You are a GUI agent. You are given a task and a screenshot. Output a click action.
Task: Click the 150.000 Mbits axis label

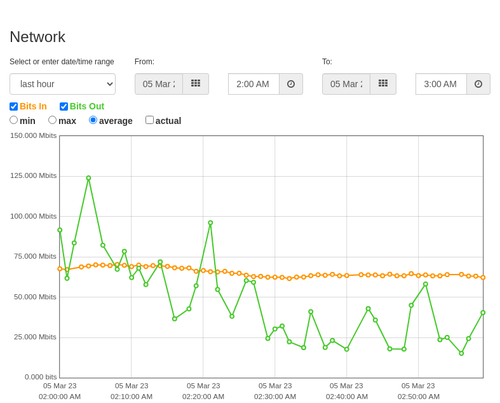pyautogui.click(x=33, y=136)
